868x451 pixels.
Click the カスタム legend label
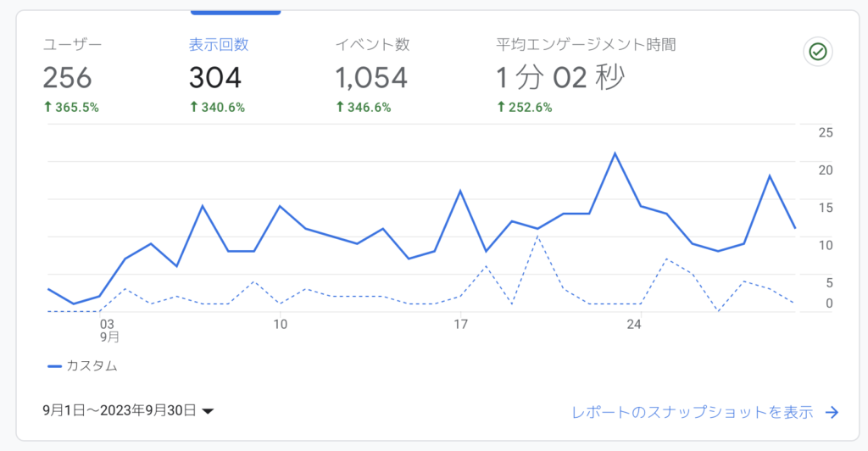click(92, 366)
